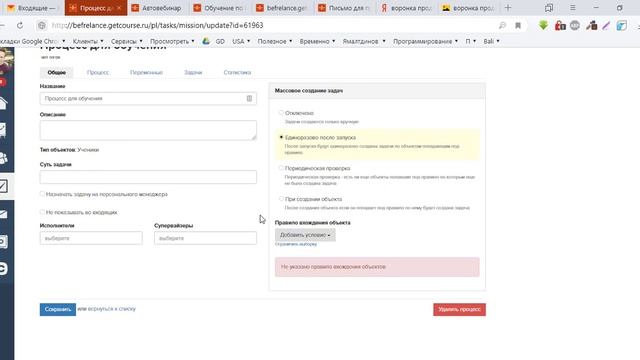Check Назначать задачу на персонального менеджера

pyautogui.click(x=42, y=194)
